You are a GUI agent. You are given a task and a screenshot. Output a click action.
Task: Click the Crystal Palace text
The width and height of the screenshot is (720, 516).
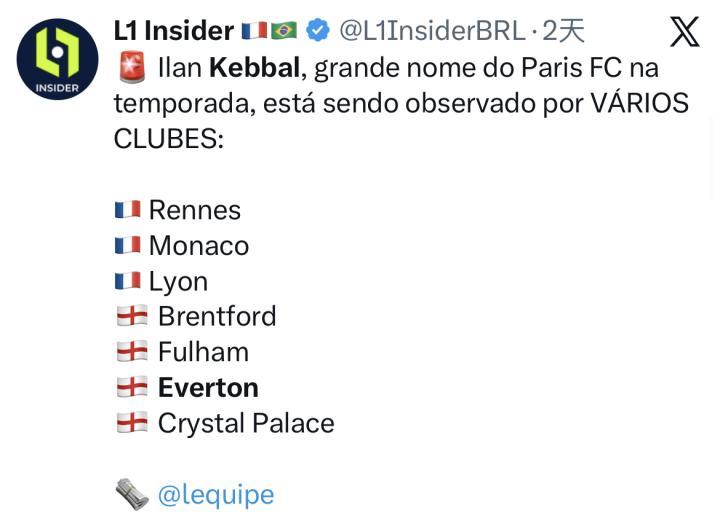click(x=246, y=423)
